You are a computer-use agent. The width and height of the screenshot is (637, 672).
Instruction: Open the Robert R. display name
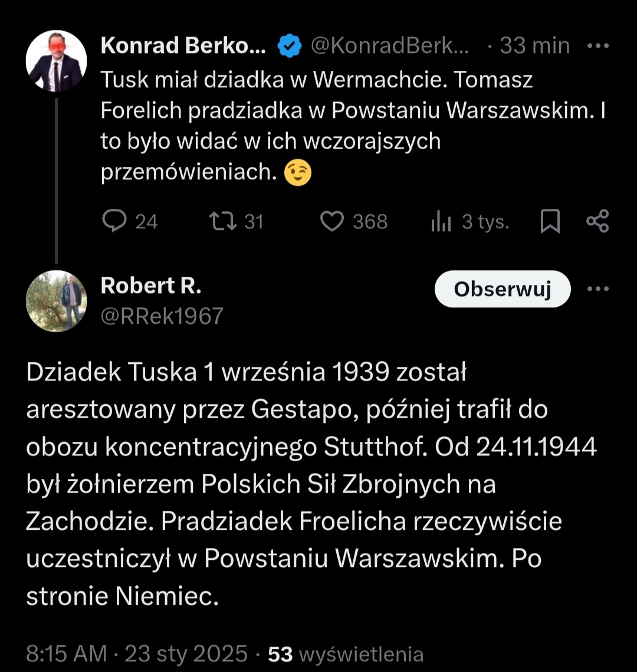(x=151, y=286)
